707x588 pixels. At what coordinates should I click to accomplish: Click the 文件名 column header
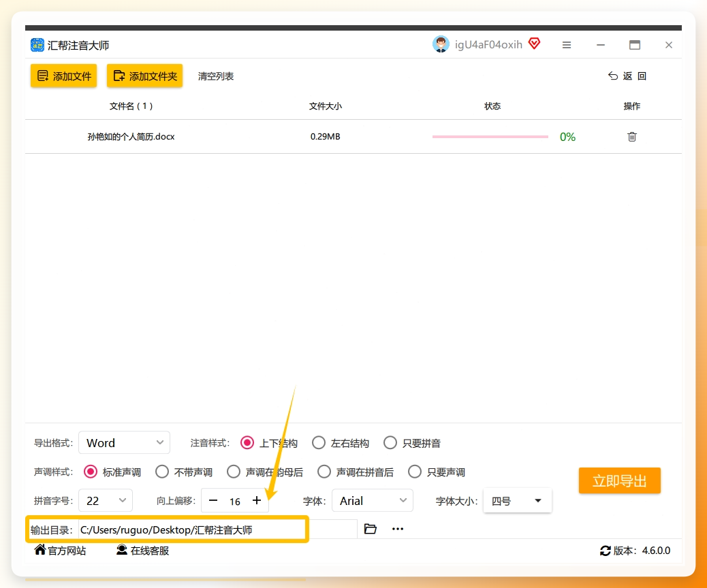point(131,106)
